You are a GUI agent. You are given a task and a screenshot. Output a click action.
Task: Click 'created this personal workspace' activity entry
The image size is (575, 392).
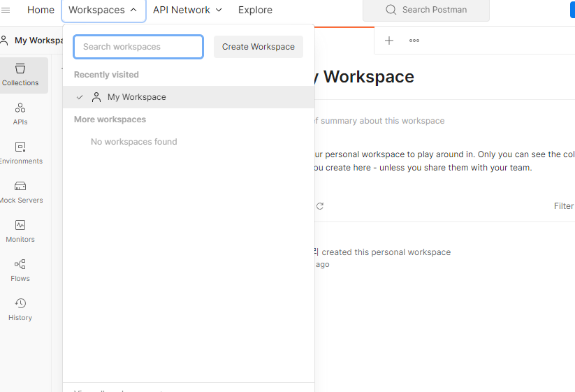click(386, 252)
